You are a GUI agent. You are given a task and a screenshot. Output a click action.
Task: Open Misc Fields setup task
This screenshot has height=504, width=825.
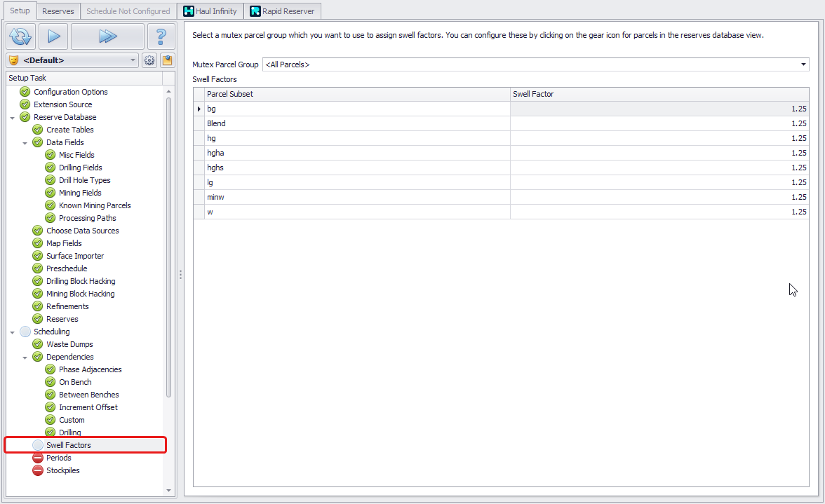[76, 155]
